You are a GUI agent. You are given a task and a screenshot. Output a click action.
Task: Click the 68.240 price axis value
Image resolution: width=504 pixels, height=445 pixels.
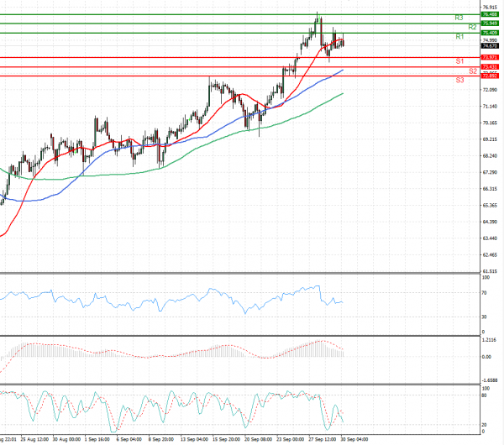pyautogui.click(x=490, y=156)
